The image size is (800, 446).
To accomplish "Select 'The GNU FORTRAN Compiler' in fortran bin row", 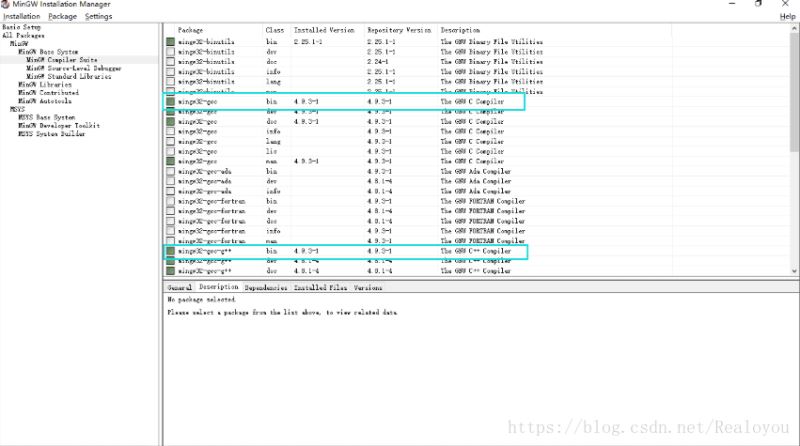I will click(x=483, y=201).
